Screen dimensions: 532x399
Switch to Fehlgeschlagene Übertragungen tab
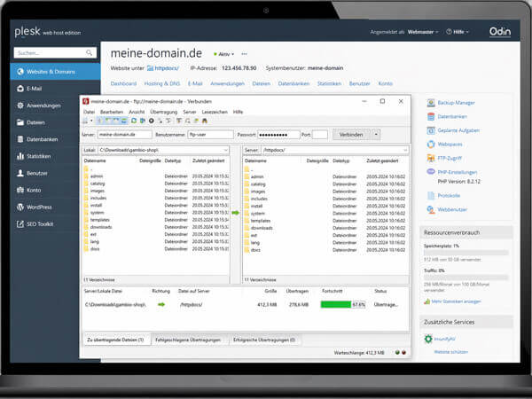188,340
